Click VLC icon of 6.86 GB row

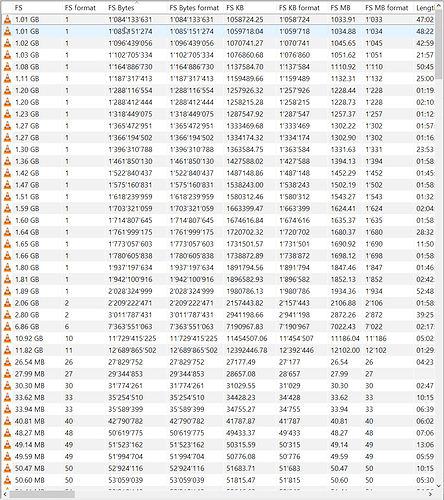pyautogui.click(x=7, y=327)
